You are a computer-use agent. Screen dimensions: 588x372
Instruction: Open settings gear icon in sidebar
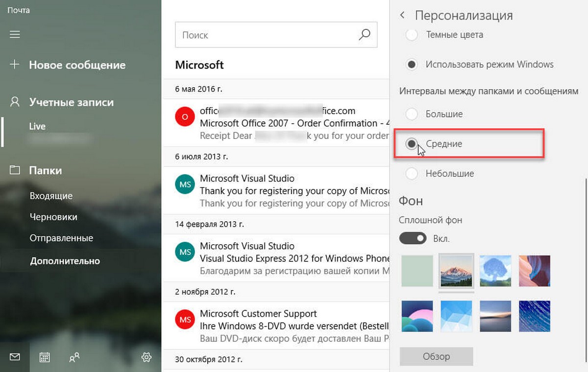pos(146,357)
